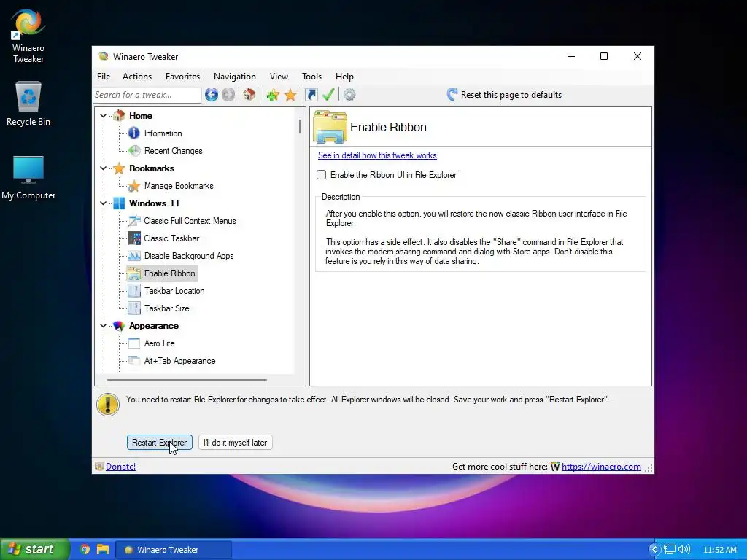Enable the Ribbon UI in File Explorer checkbox

pyautogui.click(x=322, y=175)
